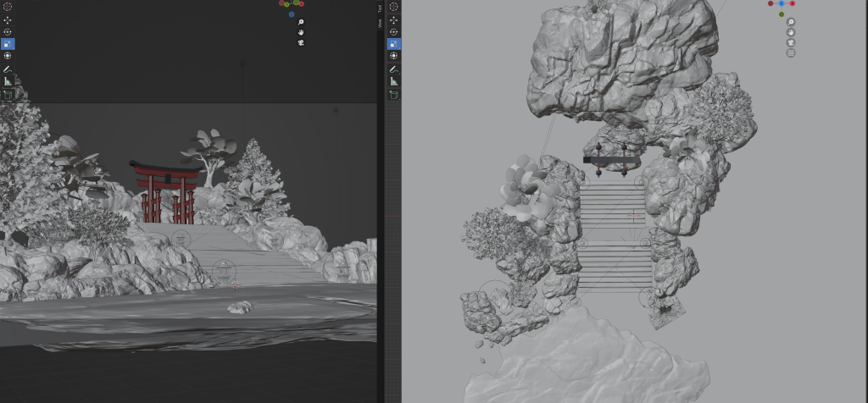868x403 pixels.
Task: Select the Rotate tool in right viewport
Action: [393, 32]
